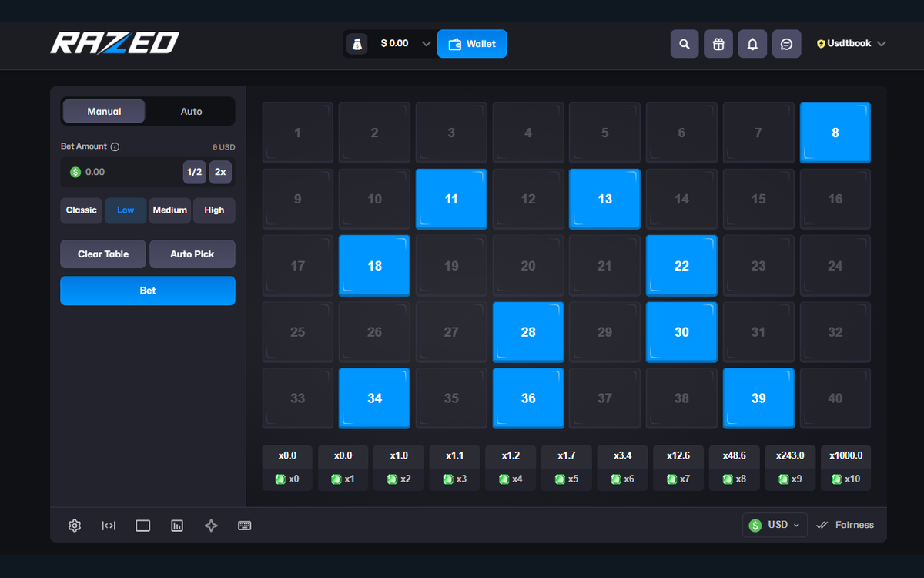
Task: Click the x10 gem payout cell
Action: 845,479
